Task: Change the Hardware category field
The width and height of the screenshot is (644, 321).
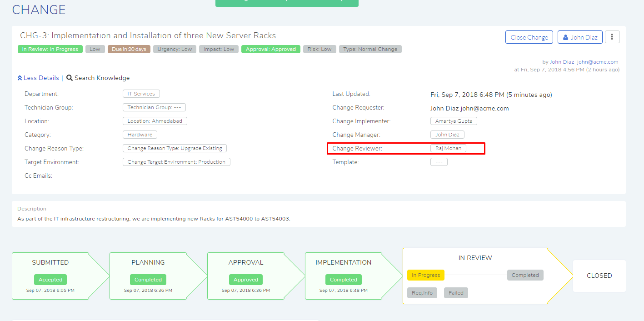Action: coord(140,135)
